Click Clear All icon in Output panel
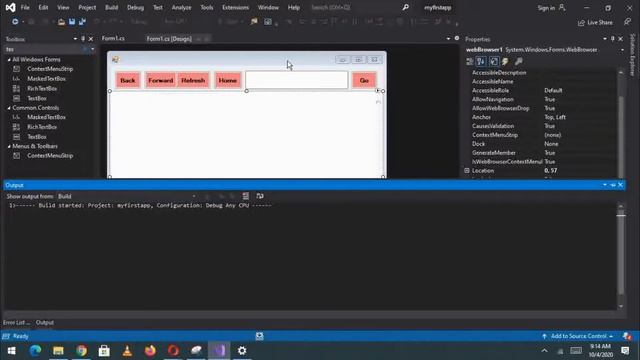 tap(246, 196)
